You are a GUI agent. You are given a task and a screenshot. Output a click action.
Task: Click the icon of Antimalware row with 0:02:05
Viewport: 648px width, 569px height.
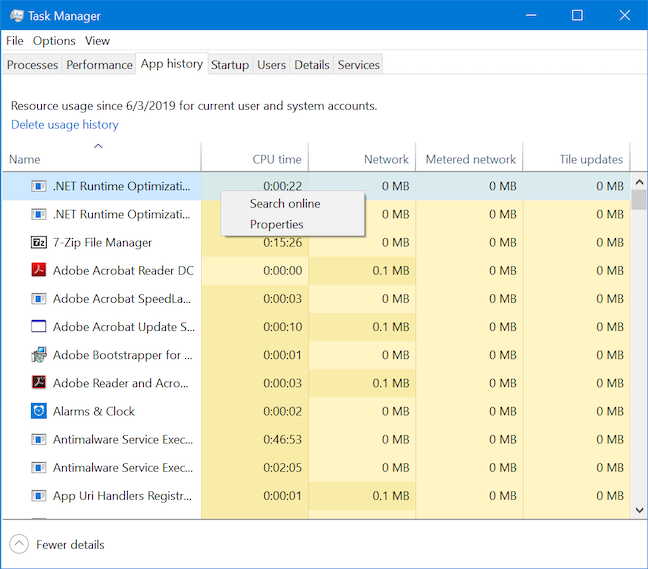[x=38, y=468]
